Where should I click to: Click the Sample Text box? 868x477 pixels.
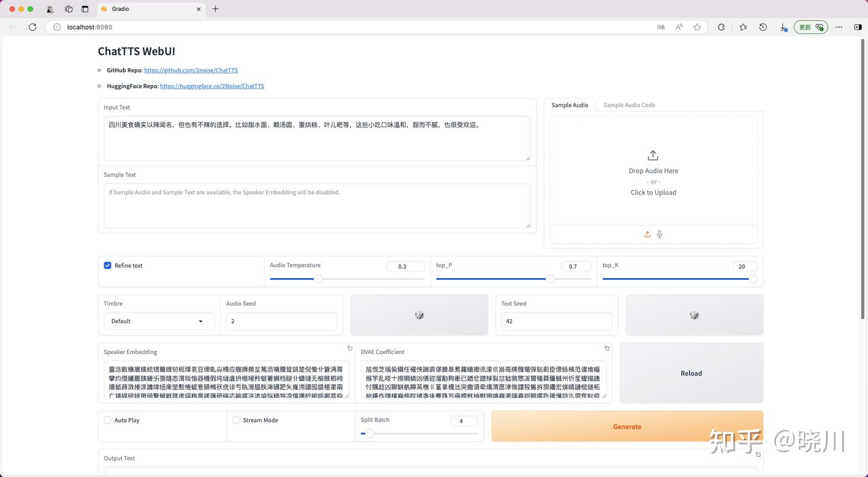coord(317,206)
